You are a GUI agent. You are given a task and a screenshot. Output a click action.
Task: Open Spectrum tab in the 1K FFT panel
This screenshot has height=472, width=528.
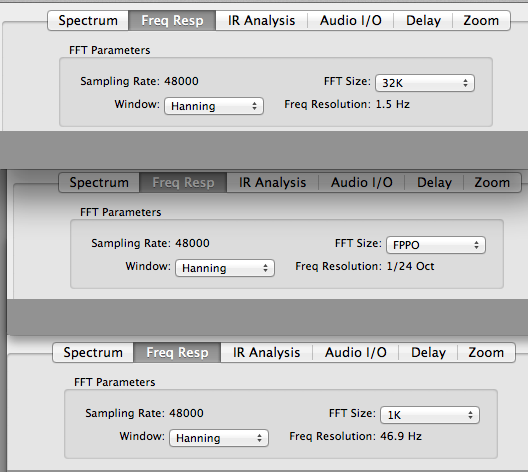tap(93, 352)
